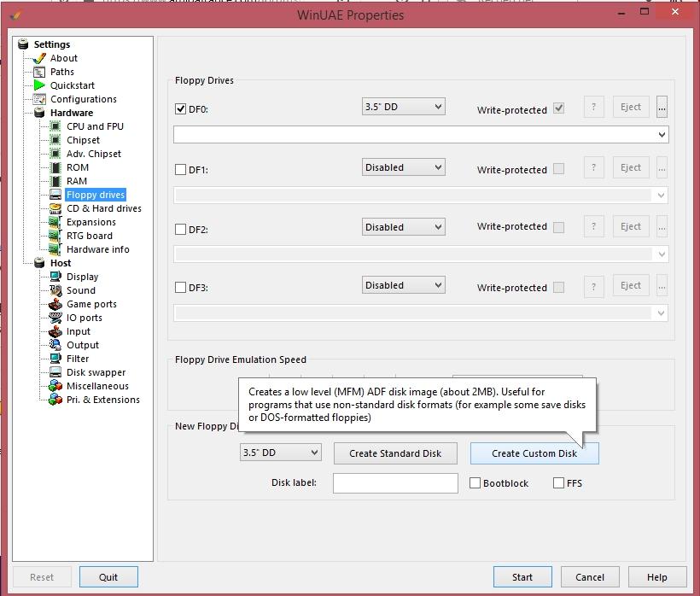Click the Floppy drives icon

pyautogui.click(x=55, y=195)
